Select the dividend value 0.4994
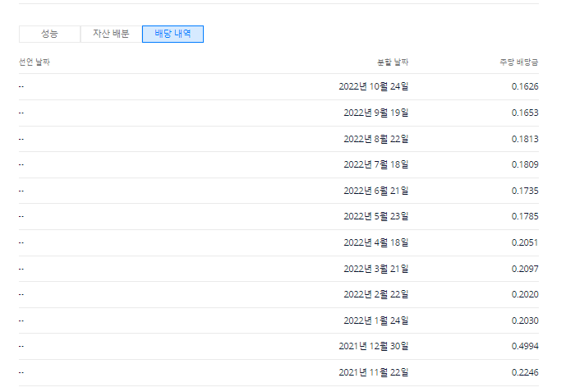 pyautogui.click(x=525, y=346)
